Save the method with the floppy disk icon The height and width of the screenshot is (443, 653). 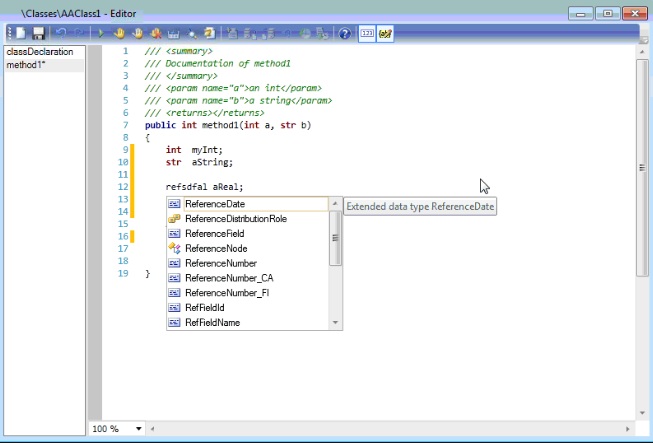point(38,33)
